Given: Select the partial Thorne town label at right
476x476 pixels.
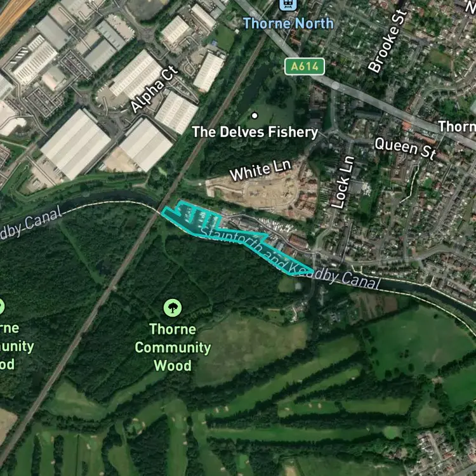Looking at the screenshot, I should point(456,126).
